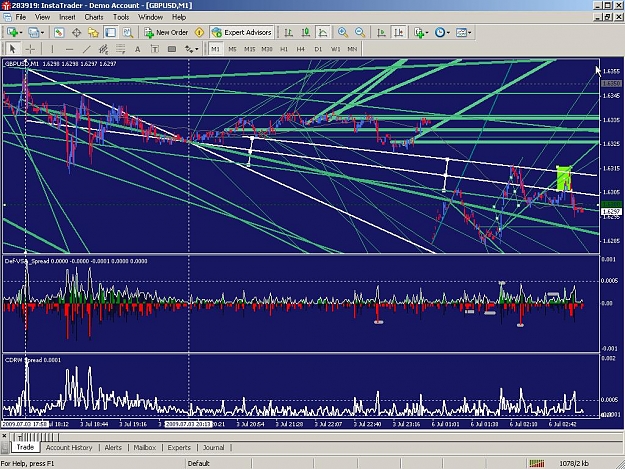This screenshot has height=469, width=625.
Task: Zoom out on the chart
Action: [x=360, y=33]
